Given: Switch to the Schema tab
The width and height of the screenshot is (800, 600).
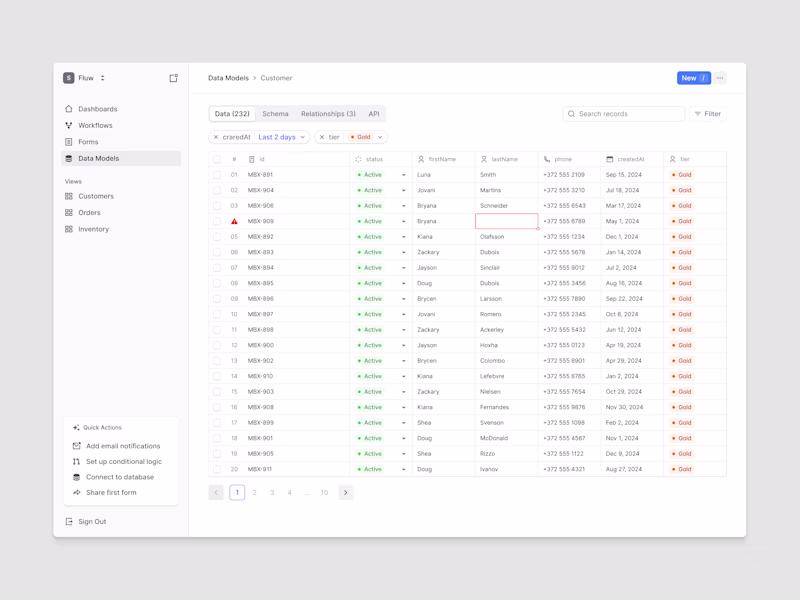Looking at the screenshot, I should click(x=276, y=114).
